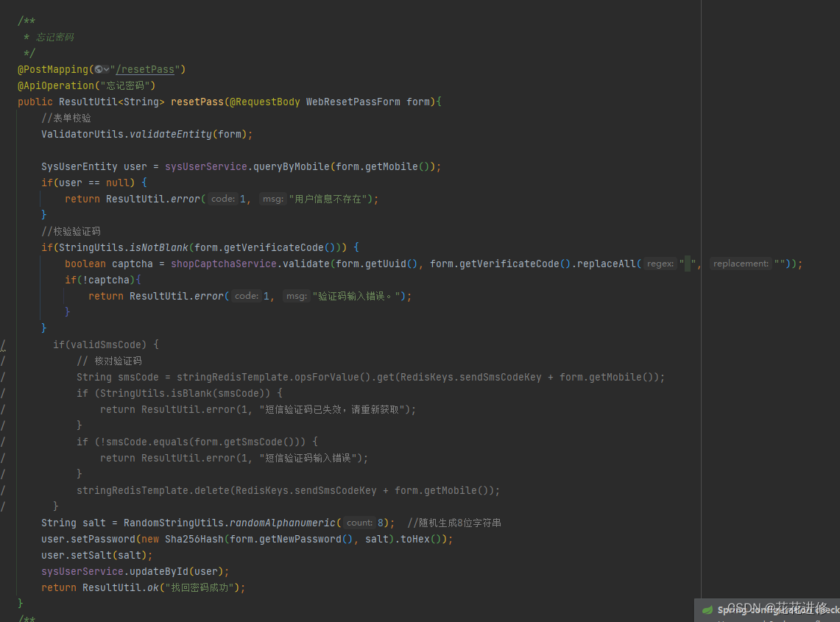
Task: Click the user.setSalt(salt) statement
Action: (x=97, y=556)
